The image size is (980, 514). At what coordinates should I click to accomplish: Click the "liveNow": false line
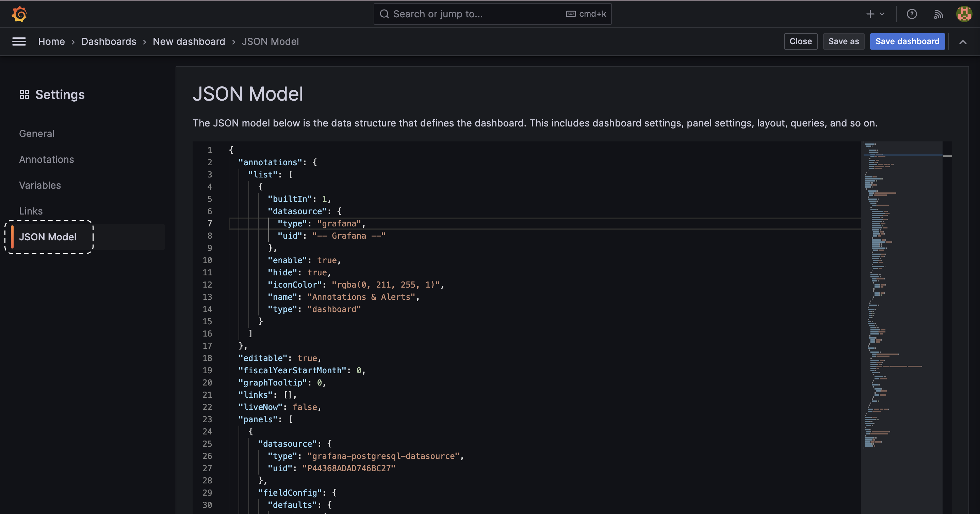280,407
